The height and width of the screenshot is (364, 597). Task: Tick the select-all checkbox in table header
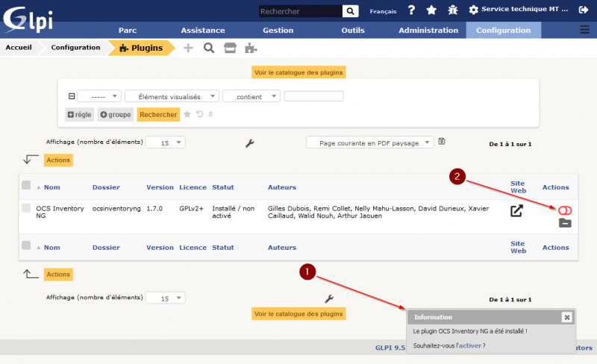click(x=26, y=186)
